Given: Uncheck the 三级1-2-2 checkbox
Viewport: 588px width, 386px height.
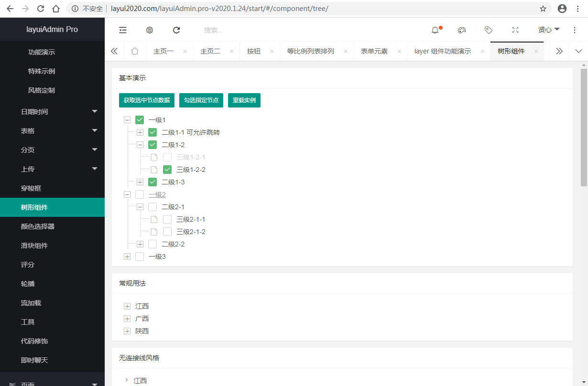Looking at the screenshot, I should [x=167, y=170].
